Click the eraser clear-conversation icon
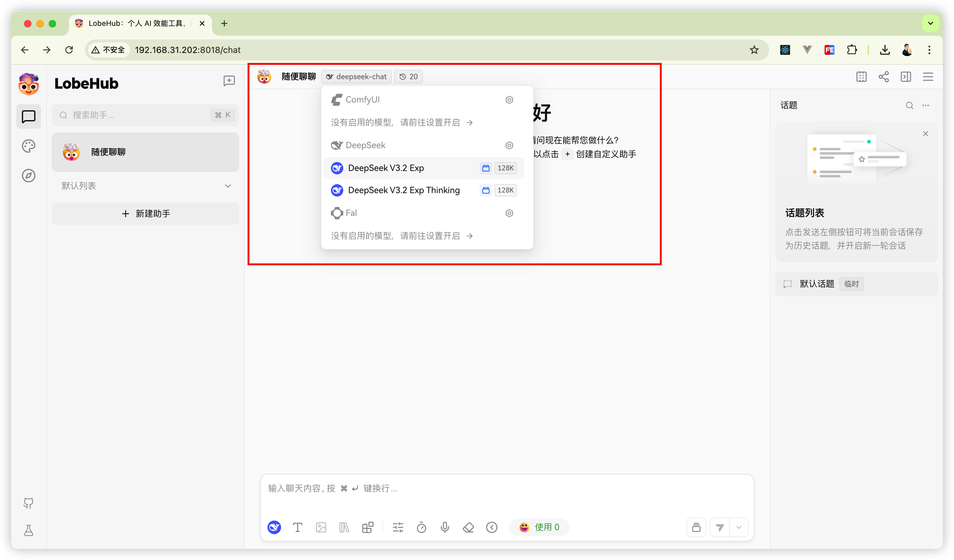 (x=468, y=527)
